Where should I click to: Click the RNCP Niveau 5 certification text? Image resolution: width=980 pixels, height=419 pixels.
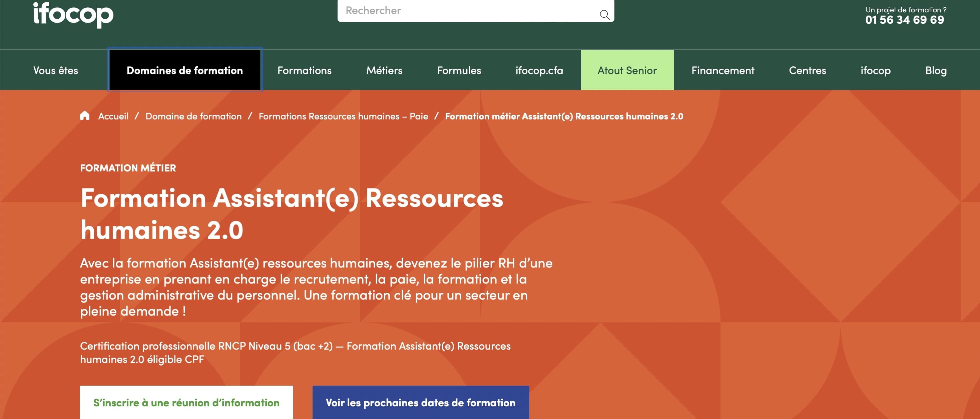coord(295,352)
